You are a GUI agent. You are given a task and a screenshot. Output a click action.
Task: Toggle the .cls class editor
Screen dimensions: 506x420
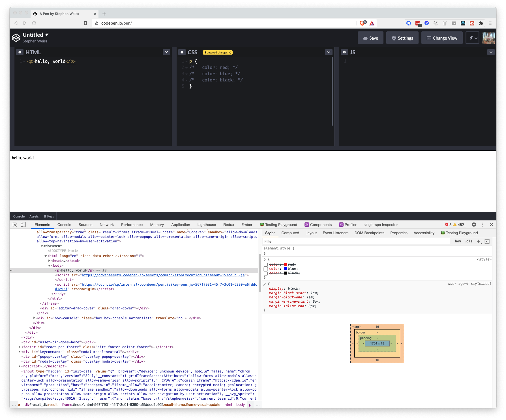pyautogui.click(x=468, y=241)
